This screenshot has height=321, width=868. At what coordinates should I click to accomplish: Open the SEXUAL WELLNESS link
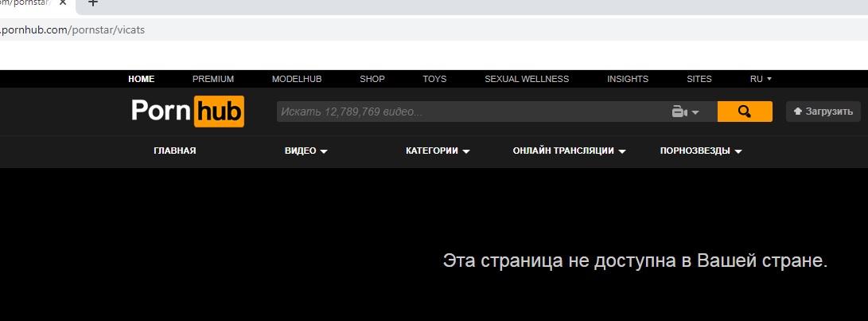pyautogui.click(x=527, y=79)
